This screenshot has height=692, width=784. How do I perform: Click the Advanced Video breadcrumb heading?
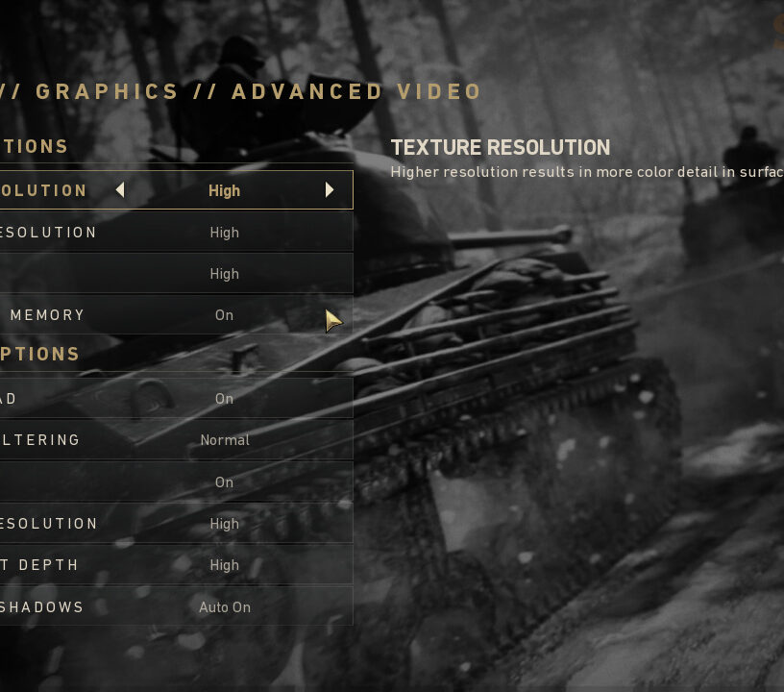(x=356, y=91)
